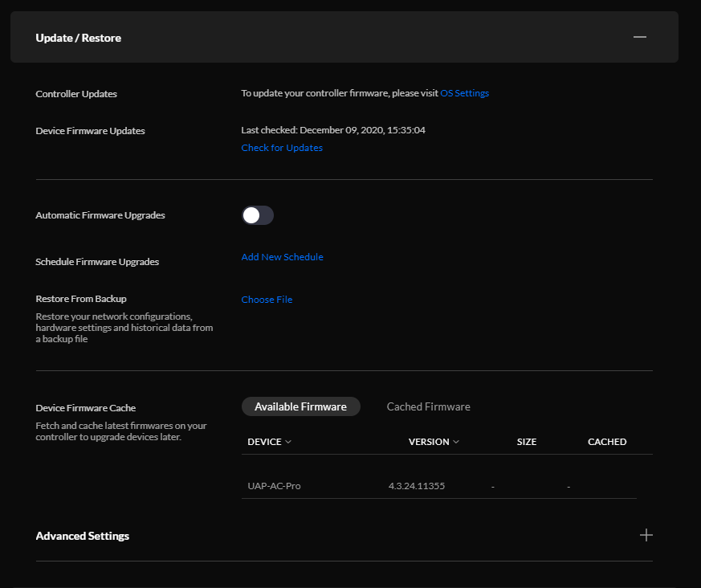The width and height of the screenshot is (701, 588).
Task: Click the Update / Restore section title
Action: pos(79,38)
